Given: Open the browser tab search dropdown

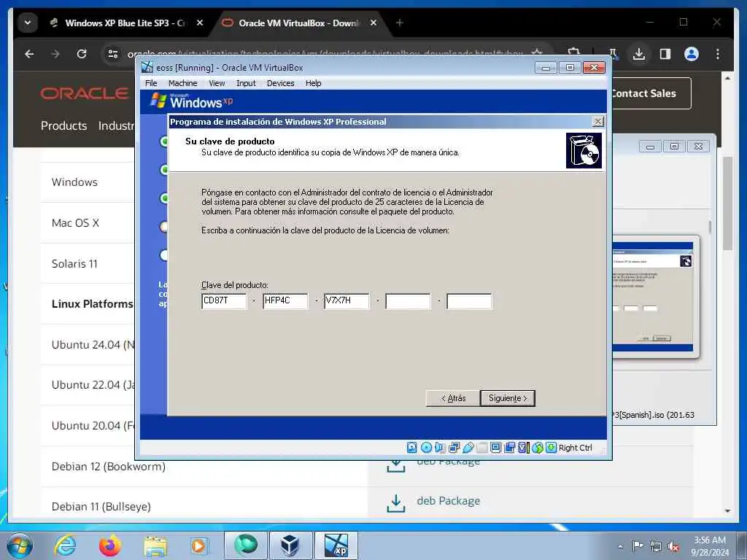Looking at the screenshot, I should click(x=28, y=23).
